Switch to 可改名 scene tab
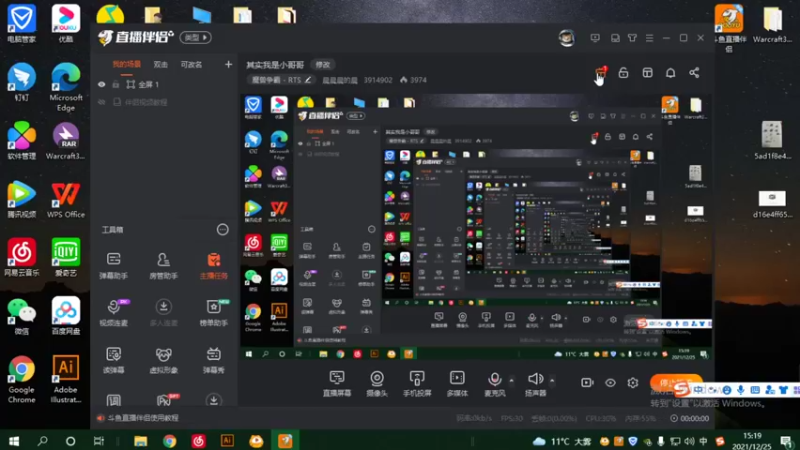800x450 pixels. click(x=191, y=64)
